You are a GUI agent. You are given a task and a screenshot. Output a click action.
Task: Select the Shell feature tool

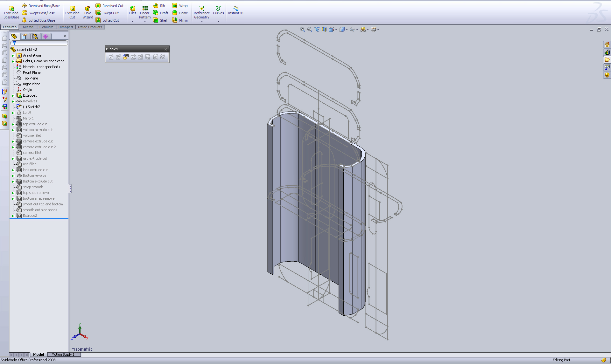(x=160, y=20)
